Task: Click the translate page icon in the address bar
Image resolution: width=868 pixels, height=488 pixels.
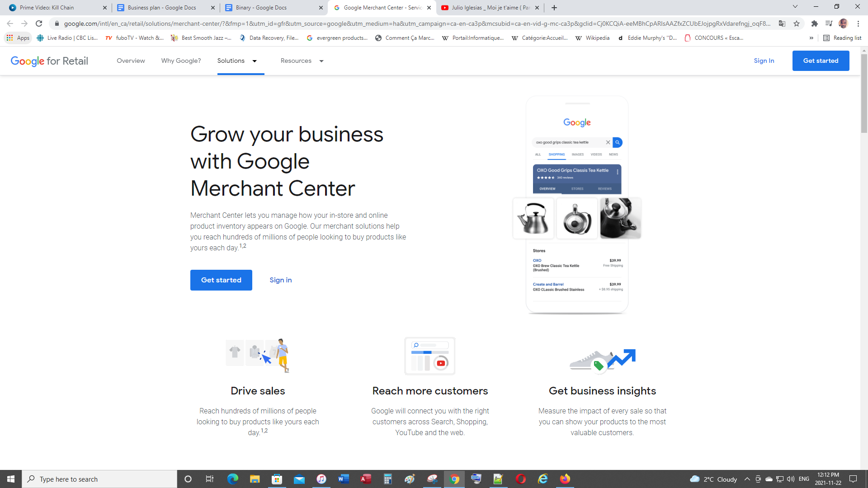Action: (782, 23)
